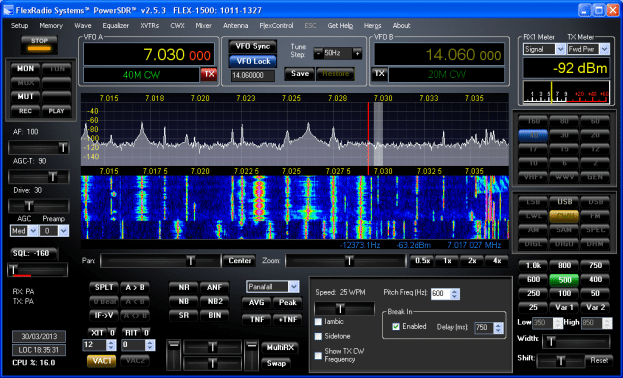
Task: Toggle NB noise blanker
Action: coord(184,301)
